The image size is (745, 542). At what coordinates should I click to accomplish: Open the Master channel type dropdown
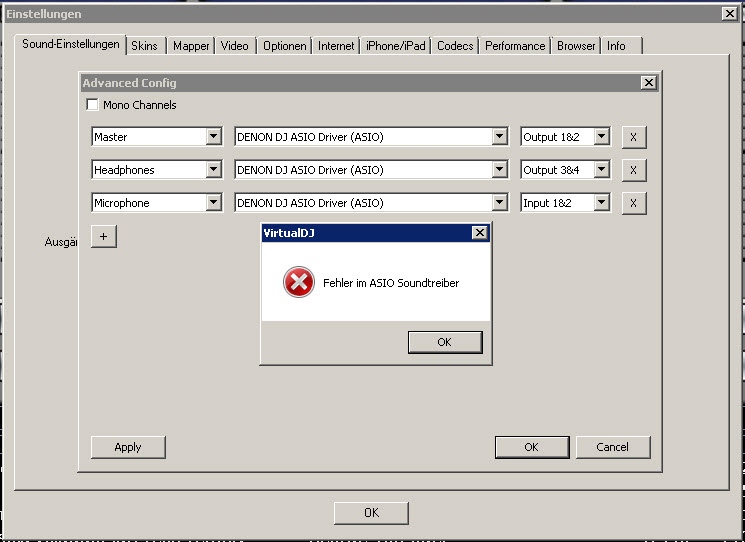click(214, 137)
